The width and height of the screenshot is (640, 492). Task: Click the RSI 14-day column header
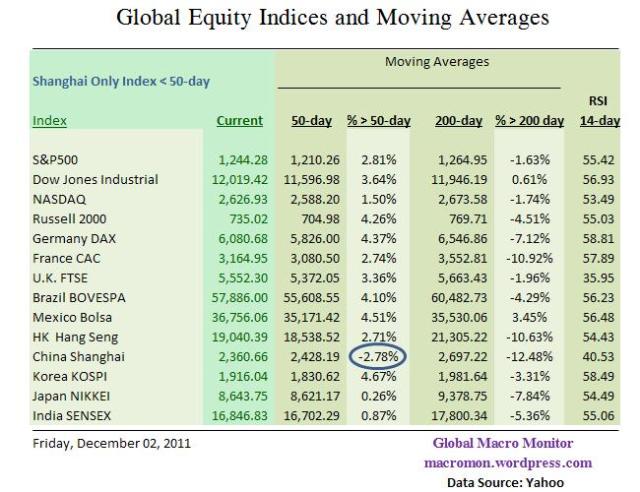click(x=600, y=111)
